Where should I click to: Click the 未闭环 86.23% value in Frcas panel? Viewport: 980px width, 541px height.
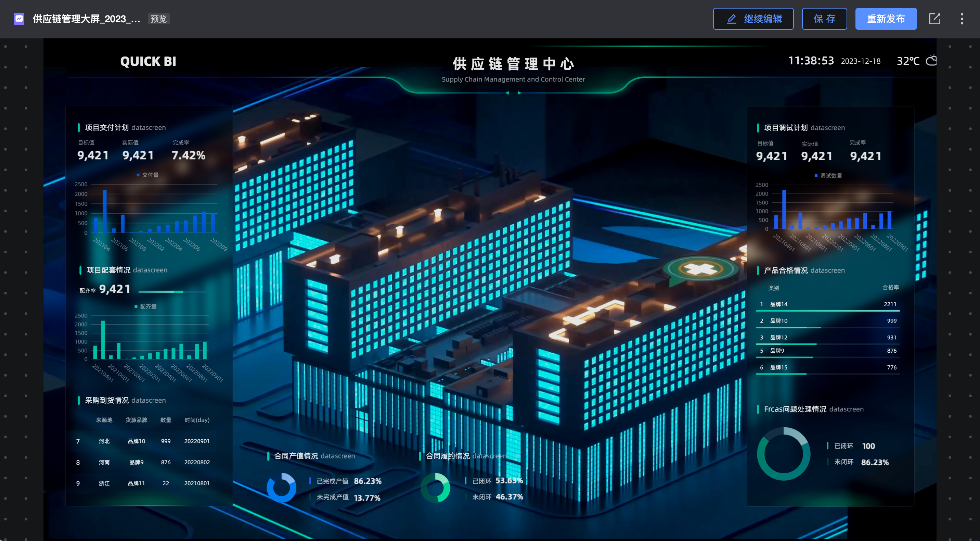coord(875,462)
